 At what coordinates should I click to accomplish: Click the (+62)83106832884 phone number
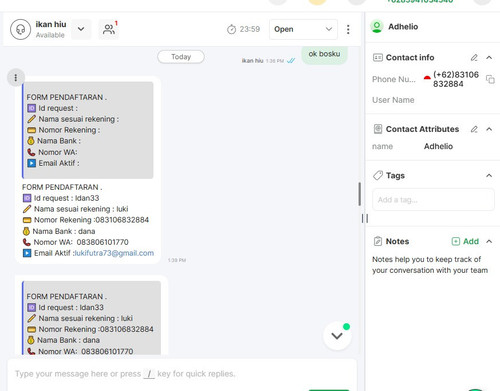[456, 79]
